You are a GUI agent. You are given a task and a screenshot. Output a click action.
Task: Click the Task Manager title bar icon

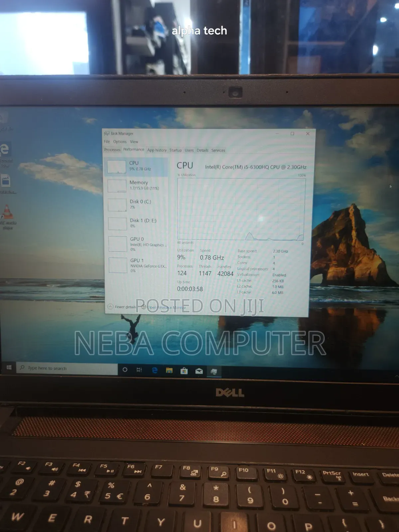(107, 133)
